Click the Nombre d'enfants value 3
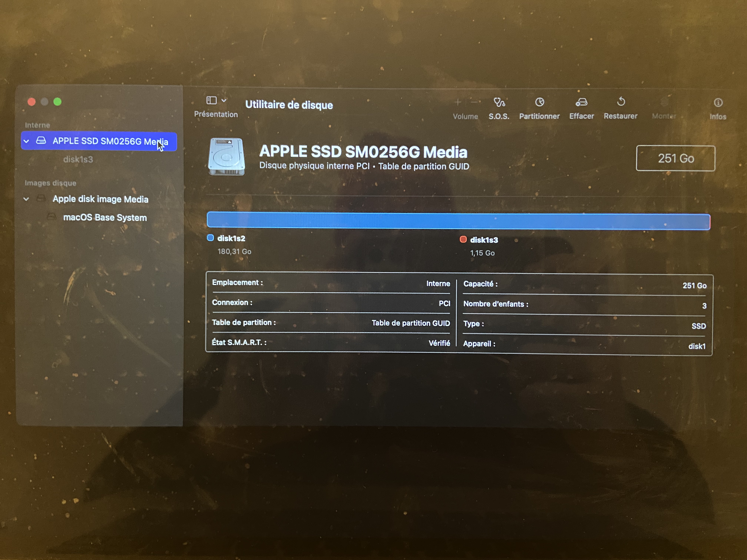747x560 pixels. tap(704, 306)
